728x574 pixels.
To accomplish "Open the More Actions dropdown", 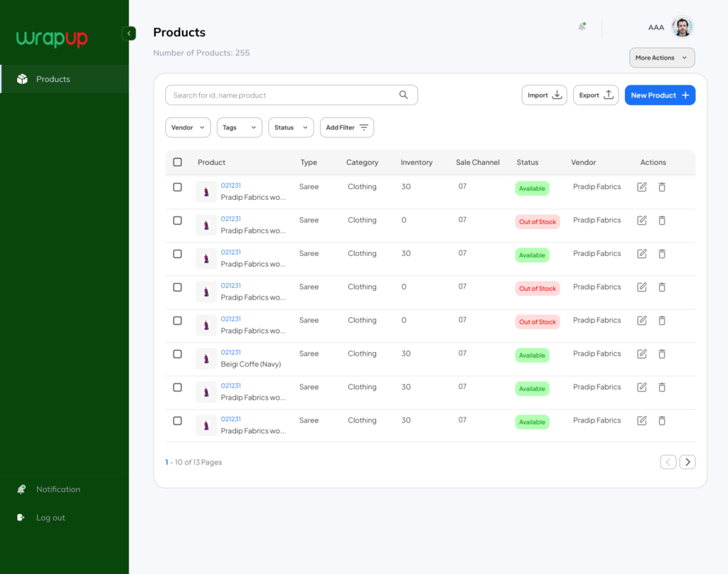I will click(x=662, y=58).
